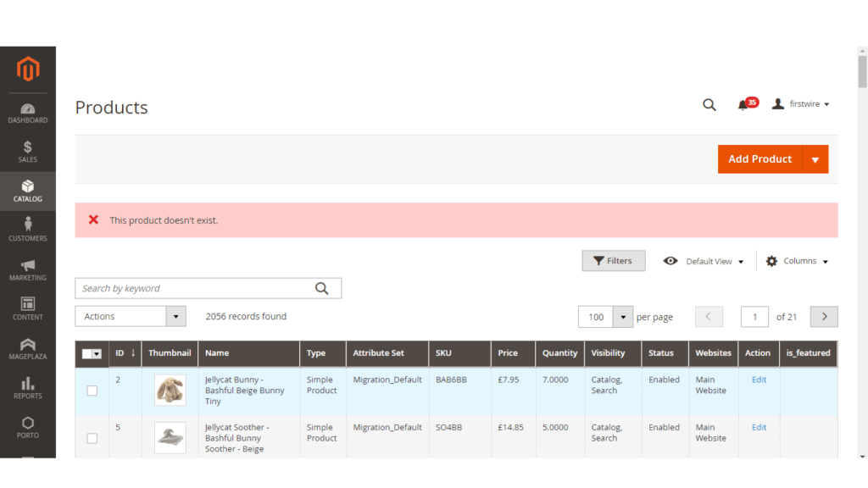This screenshot has width=868, height=488.
Task: Click the Magento logo
Action: click(28, 69)
